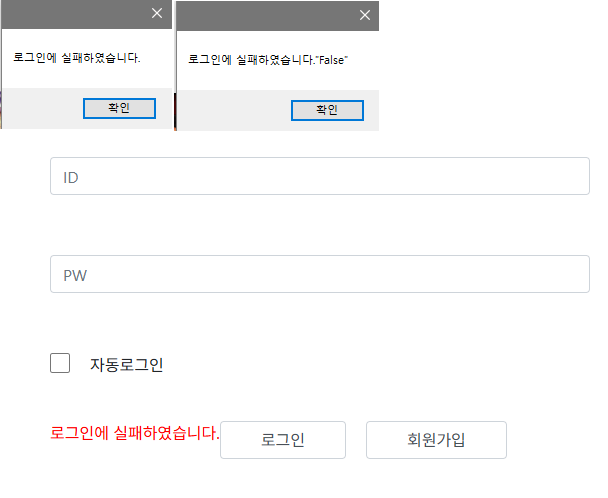Viewport: 608px width, 498px height.
Task: Click the failure message in right dialog
Action: 250,61
